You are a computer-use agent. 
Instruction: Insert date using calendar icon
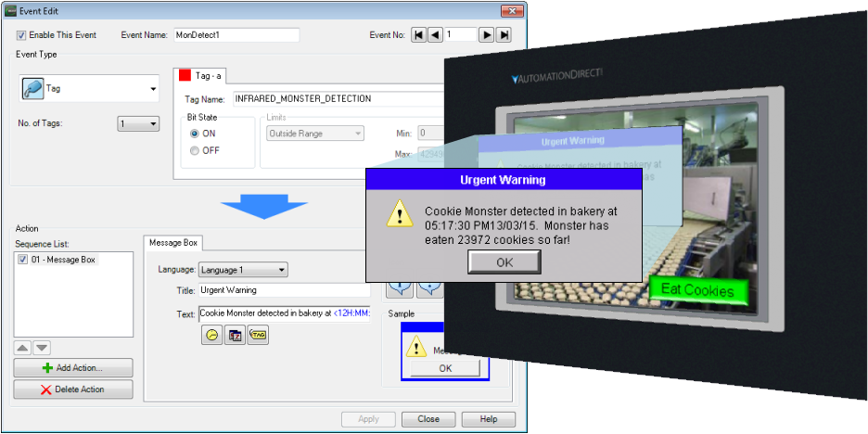(235, 335)
